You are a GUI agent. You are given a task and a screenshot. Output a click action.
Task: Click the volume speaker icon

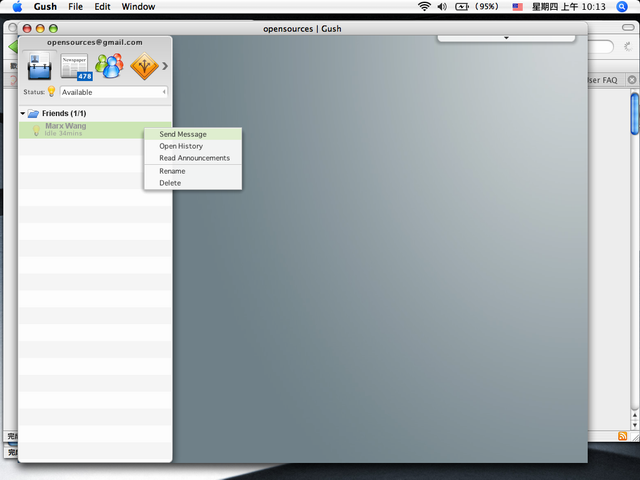click(442, 7)
